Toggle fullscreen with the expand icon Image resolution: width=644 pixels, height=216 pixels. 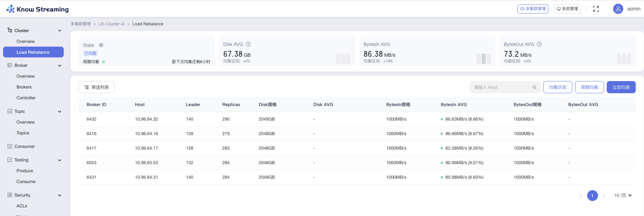[596, 9]
